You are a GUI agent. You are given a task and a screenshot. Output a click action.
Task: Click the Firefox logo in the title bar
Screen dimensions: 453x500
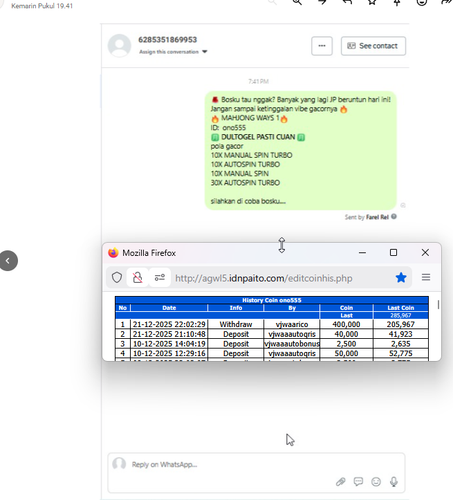point(113,253)
